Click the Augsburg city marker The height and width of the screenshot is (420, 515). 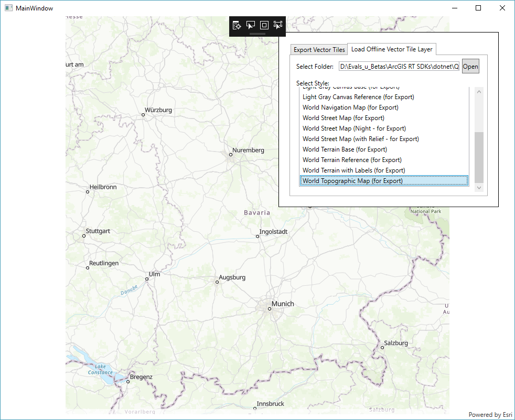pyautogui.click(x=217, y=282)
